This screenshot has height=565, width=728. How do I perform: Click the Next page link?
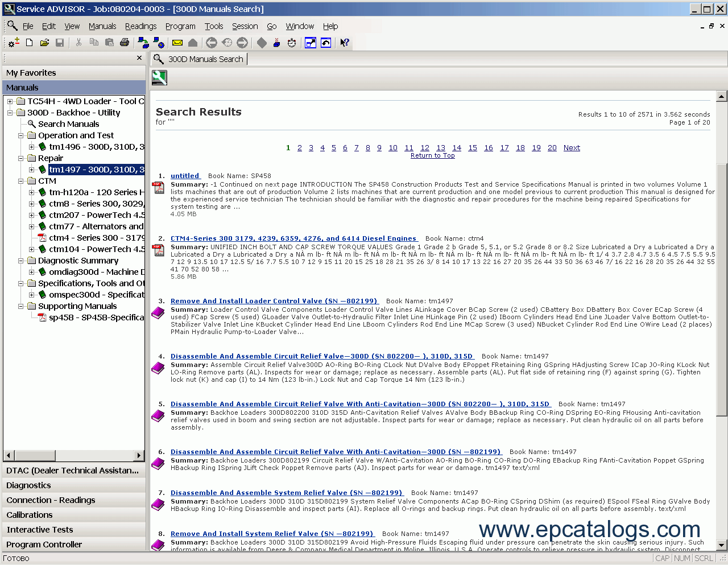click(x=572, y=148)
